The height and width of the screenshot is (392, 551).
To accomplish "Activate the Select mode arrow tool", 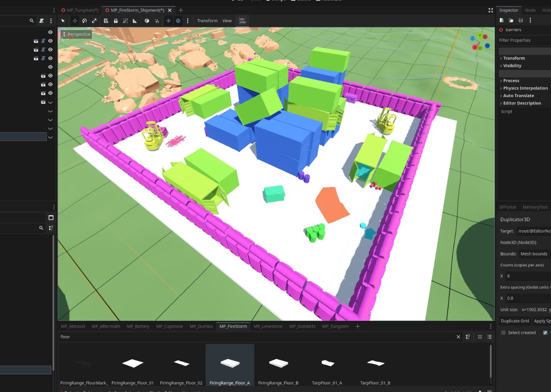I will pos(63,21).
